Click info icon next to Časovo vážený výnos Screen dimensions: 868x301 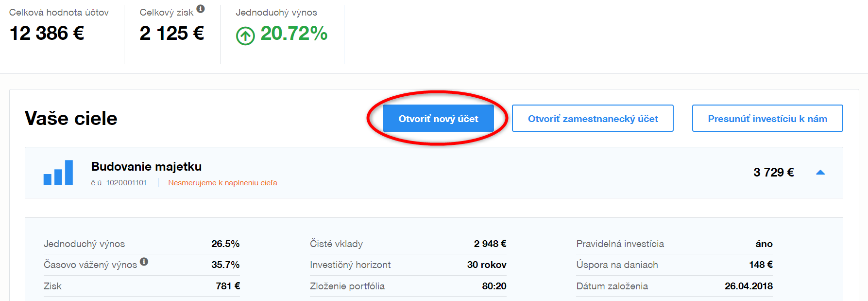144,262
